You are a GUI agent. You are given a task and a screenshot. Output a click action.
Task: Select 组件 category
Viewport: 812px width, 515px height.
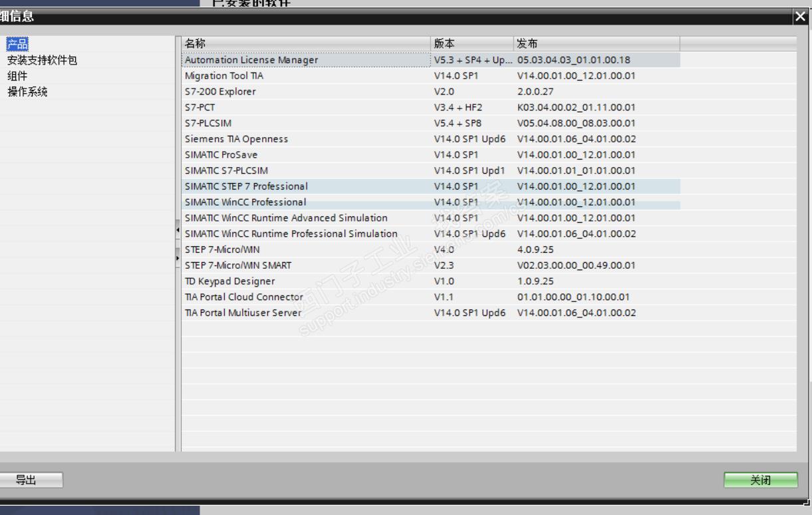tap(17, 76)
